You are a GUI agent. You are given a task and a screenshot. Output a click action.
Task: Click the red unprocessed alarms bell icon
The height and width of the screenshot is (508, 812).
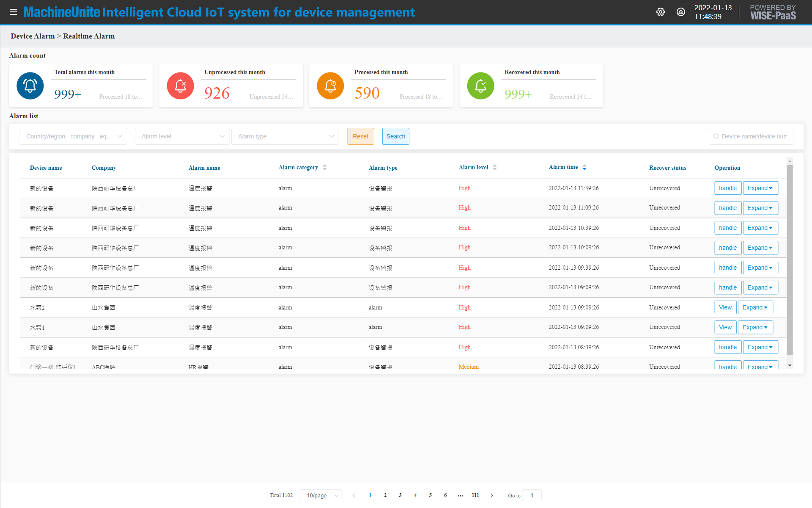click(180, 86)
